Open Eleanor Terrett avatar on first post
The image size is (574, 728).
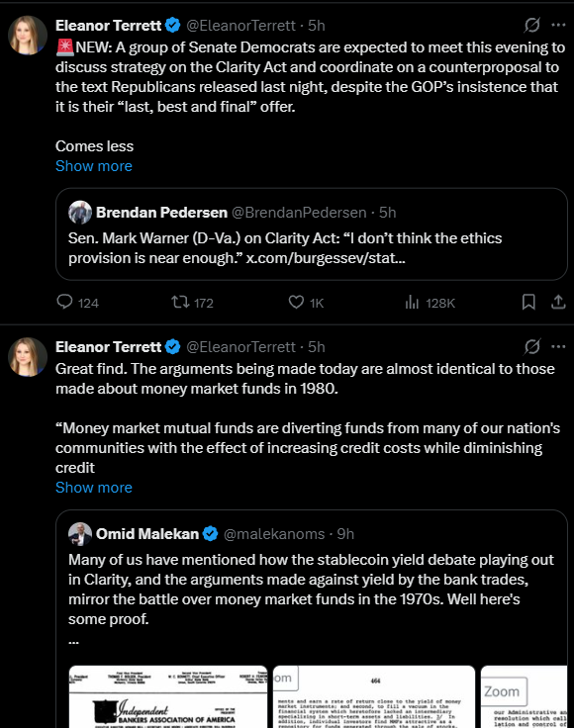pos(28,36)
